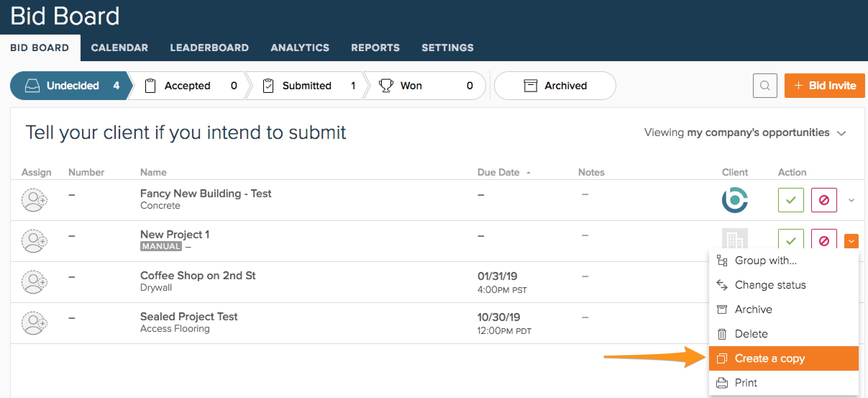Assign user to Fancy New Building row
Viewport: 868px width, 398px height.
(x=34, y=200)
